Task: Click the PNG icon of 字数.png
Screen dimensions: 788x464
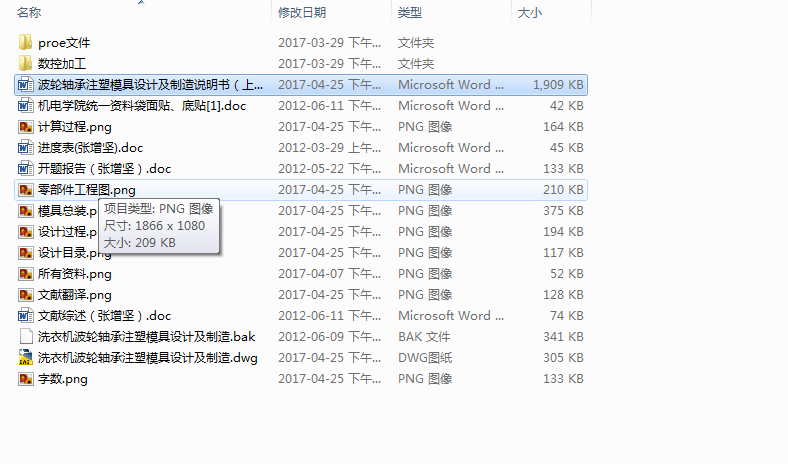Action: pos(26,379)
